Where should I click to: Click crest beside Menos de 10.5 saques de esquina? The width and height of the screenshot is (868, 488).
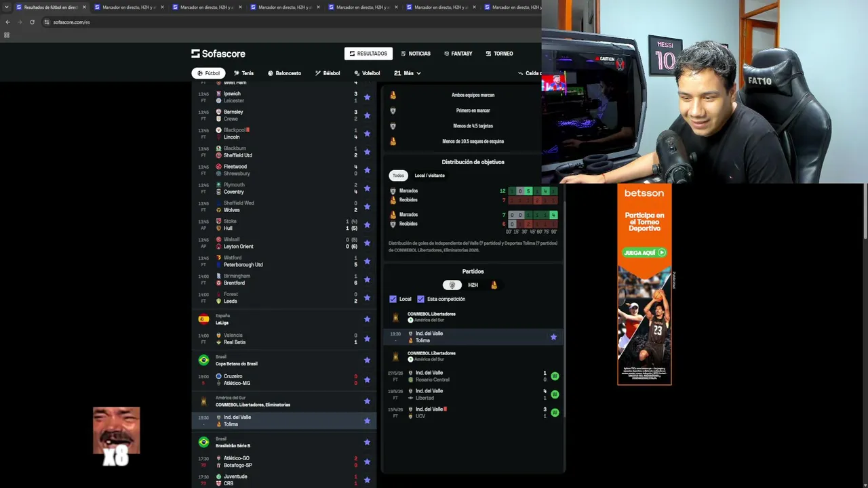point(393,142)
